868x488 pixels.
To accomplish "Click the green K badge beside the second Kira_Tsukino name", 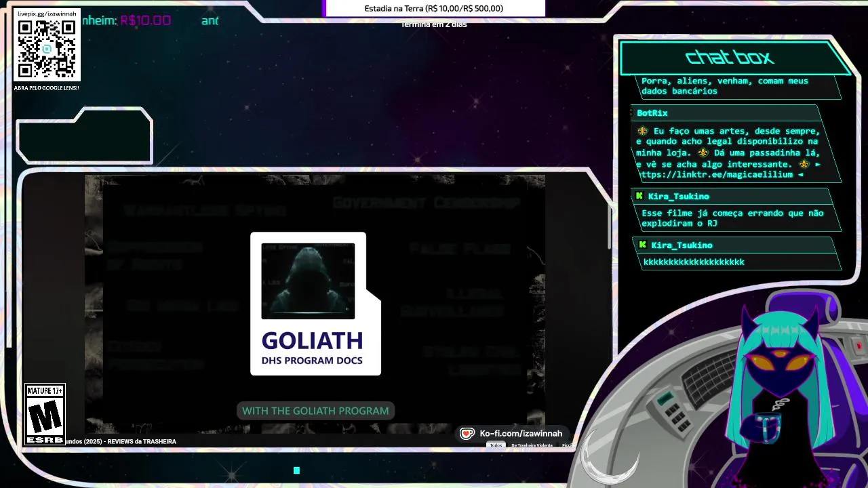I will coord(643,245).
